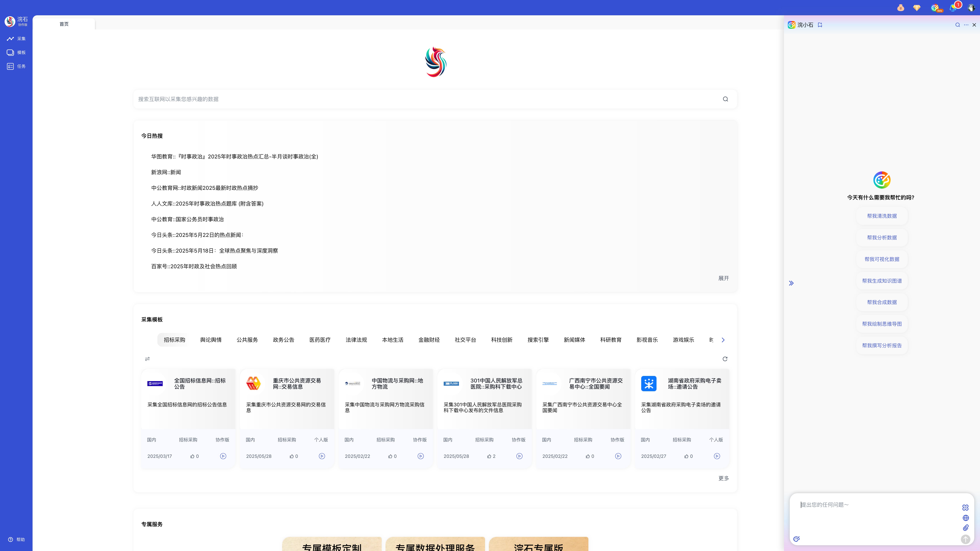Run the 重庆市公共资源交易网 template play button
Screen dimensions: 980x551
[x=322, y=456]
